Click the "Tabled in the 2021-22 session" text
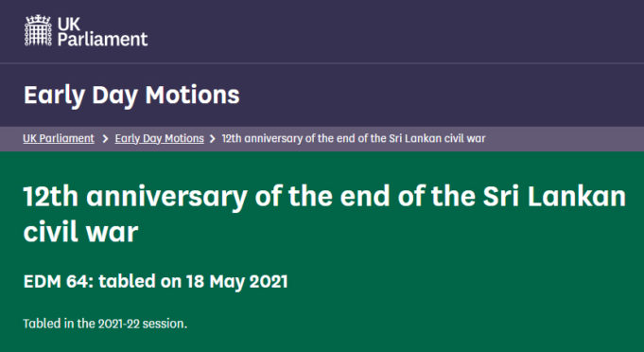The width and height of the screenshot is (644, 352). (105, 324)
